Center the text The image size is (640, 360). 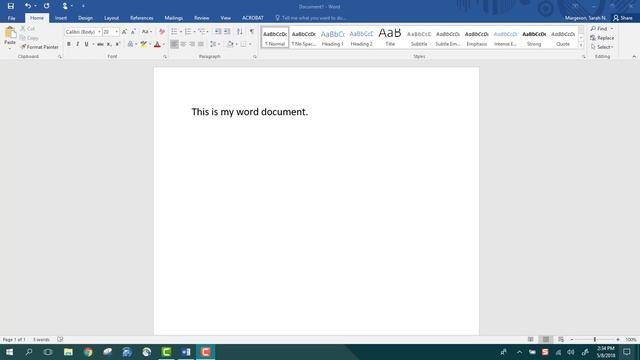point(183,44)
